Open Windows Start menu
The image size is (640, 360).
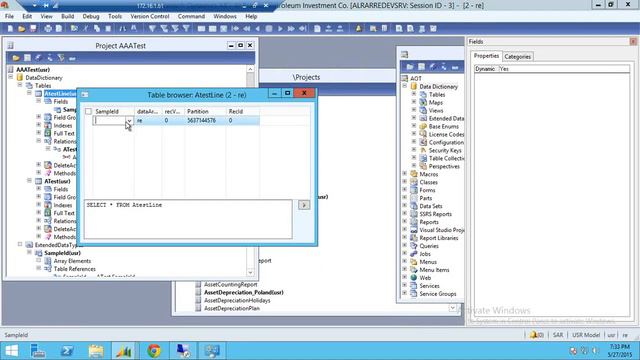(11, 351)
